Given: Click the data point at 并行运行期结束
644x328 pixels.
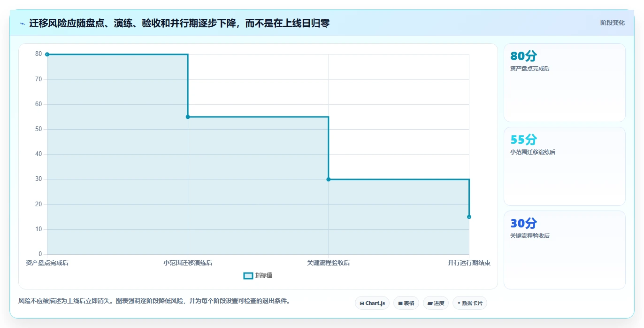Looking at the screenshot, I should coord(469,217).
